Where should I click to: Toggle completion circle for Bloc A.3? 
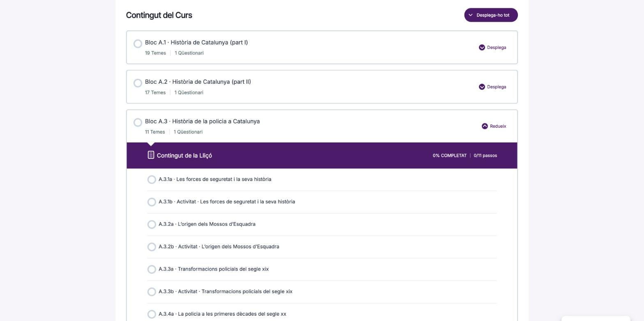point(138,122)
